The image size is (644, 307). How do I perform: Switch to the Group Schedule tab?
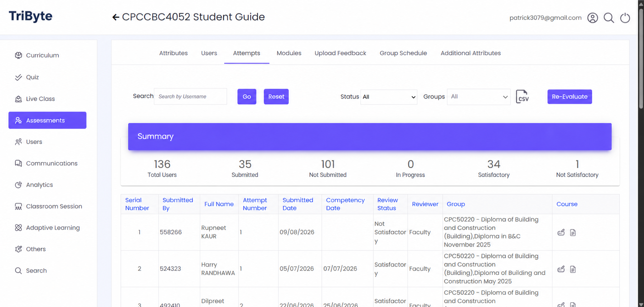tap(403, 53)
